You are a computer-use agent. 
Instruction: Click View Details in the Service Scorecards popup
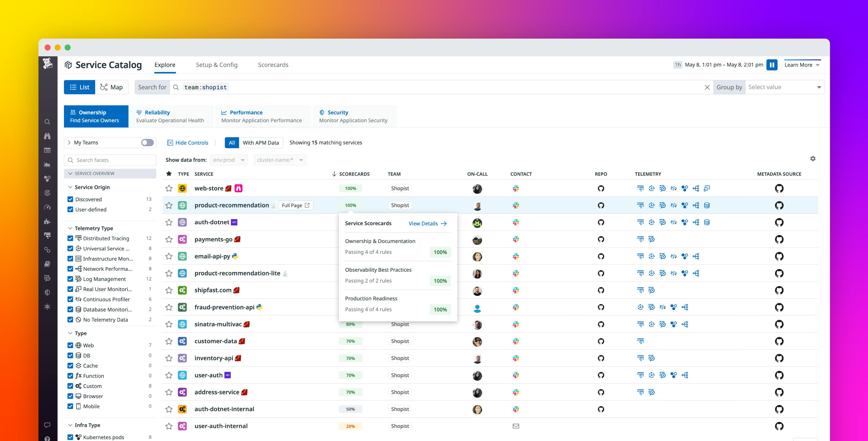point(423,223)
